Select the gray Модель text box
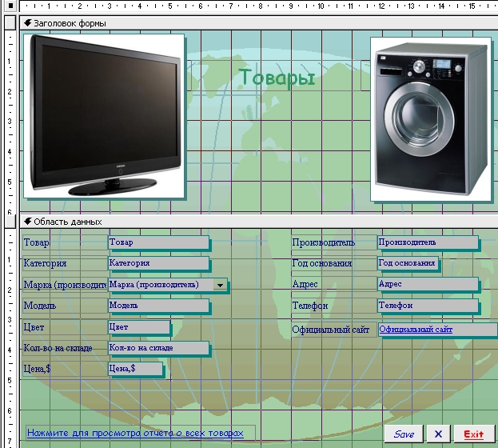 [x=157, y=306]
